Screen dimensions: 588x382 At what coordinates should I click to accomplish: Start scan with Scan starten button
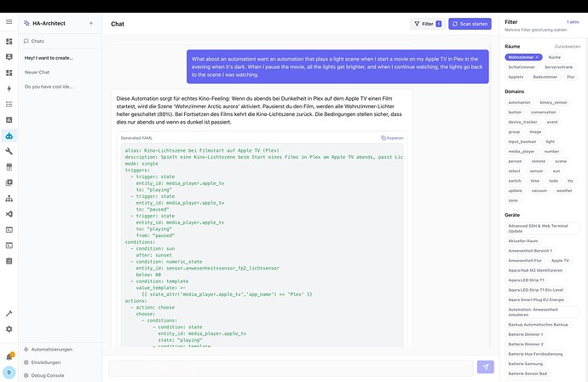[x=470, y=24]
